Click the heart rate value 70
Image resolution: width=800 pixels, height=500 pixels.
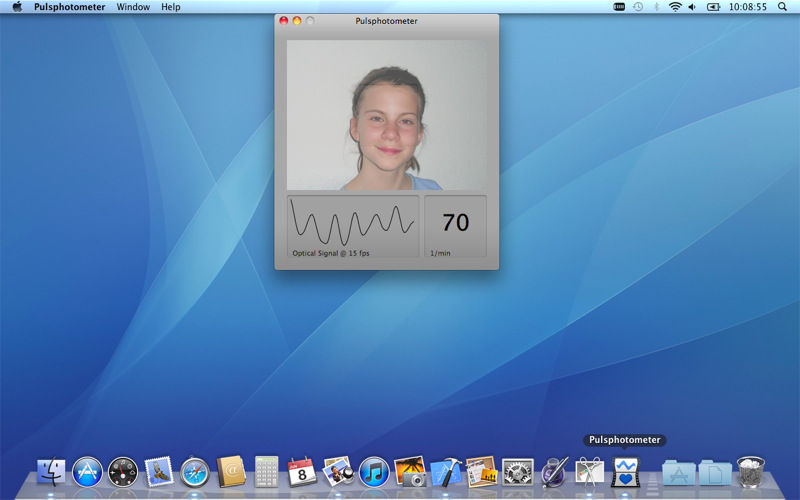click(x=455, y=222)
